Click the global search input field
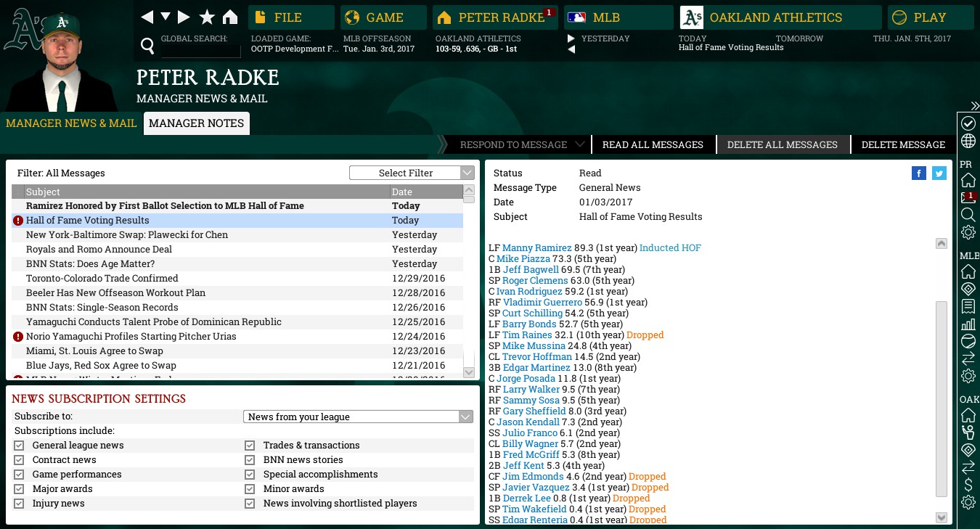This screenshot has width=980, height=529. coord(200,51)
